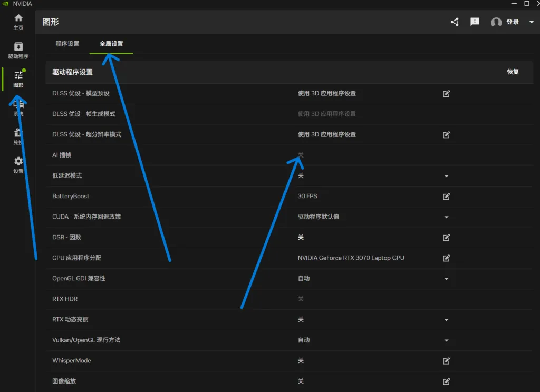The height and width of the screenshot is (392, 540).
Task: Switch to the 程序设置 tab
Action: (x=67, y=44)
